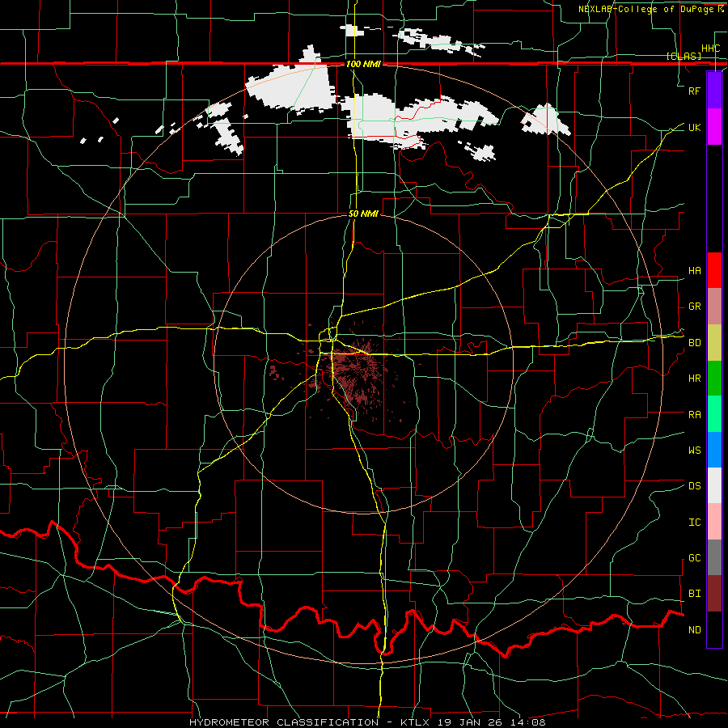Screen dimensions: 728x728
Task: Click the WS blue legend swatch
Action: click(714, 450)
